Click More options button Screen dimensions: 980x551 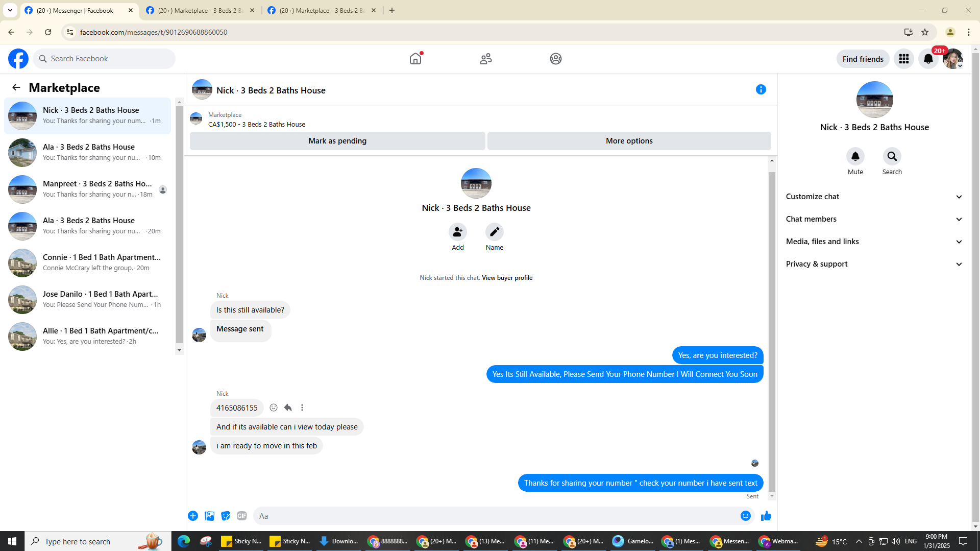pos(629,141)
